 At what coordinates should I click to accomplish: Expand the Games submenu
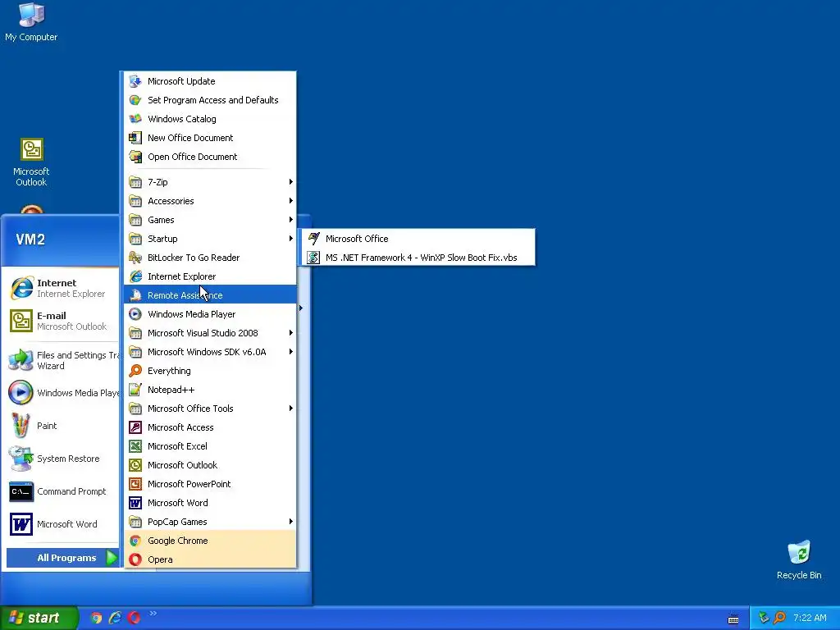click(210, 220)
